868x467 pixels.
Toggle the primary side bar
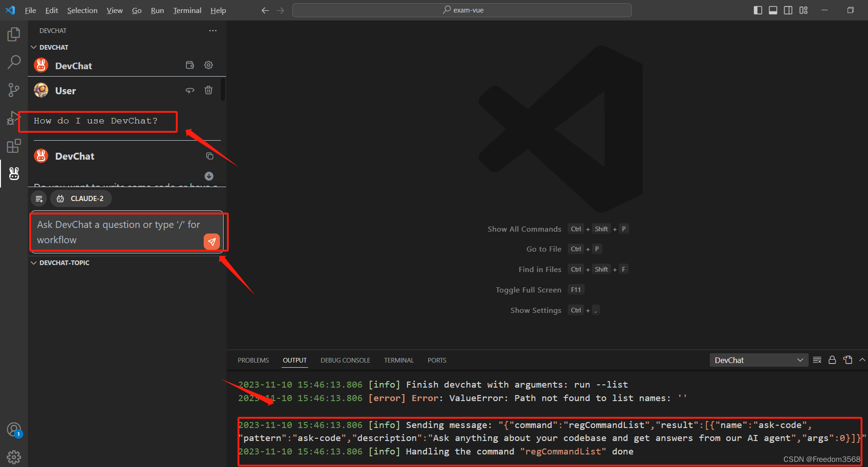[x=758, y=10]
